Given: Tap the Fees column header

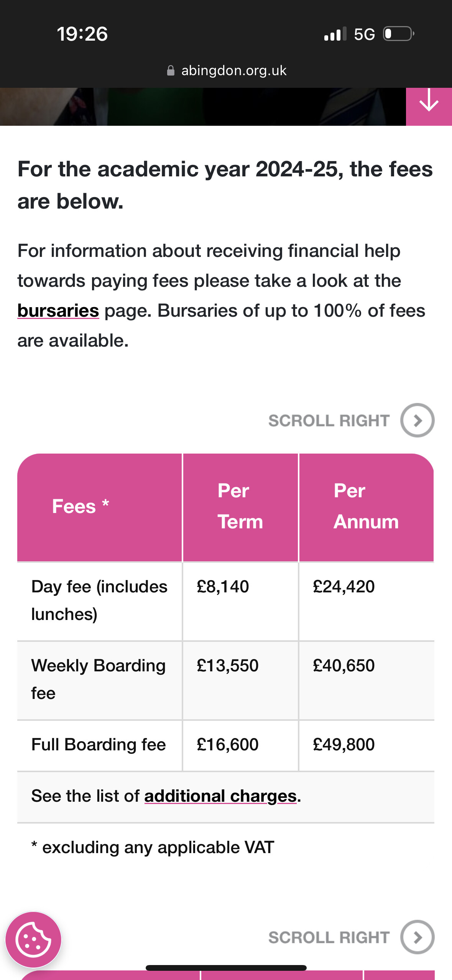Looking at the screenshot, I should point(81,506).
